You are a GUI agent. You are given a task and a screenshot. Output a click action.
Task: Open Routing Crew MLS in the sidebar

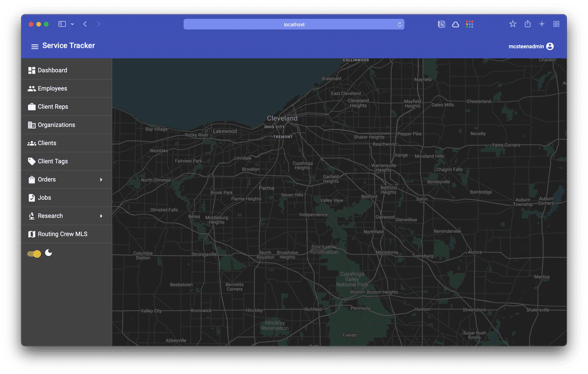[x=66, y=234]
